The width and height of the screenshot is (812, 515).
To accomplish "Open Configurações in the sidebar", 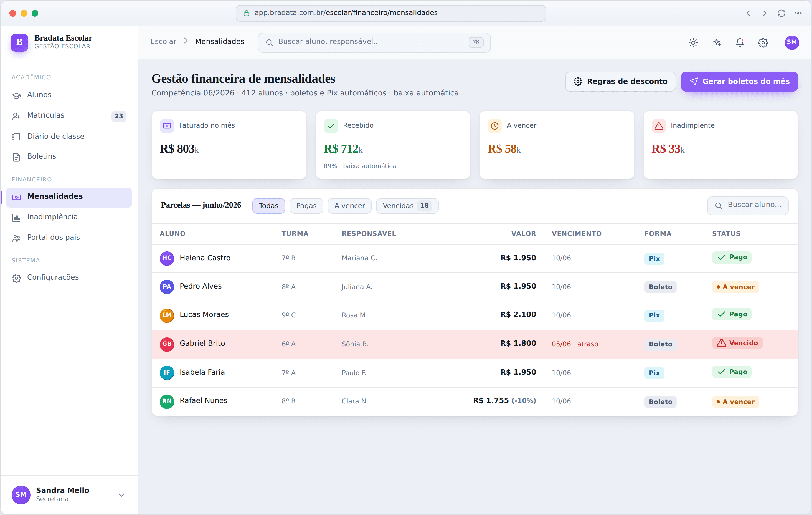I will (x=69, y=278).
